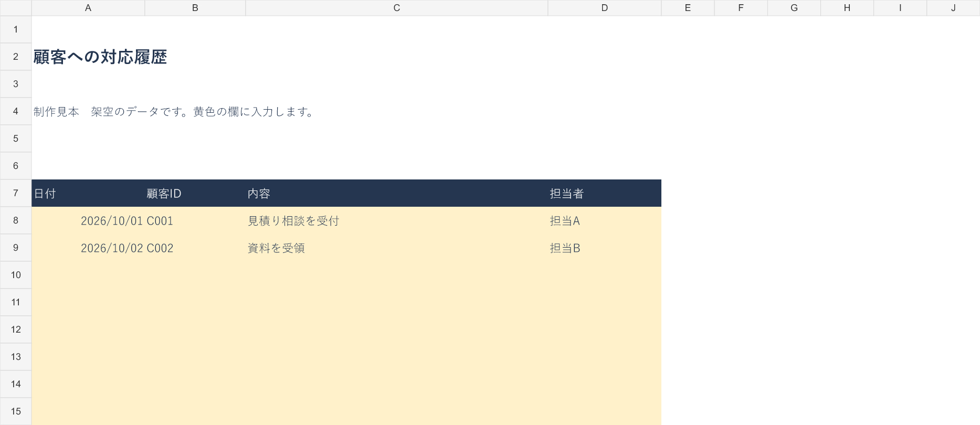Select row 13 header
This screenshot has width=980, height=425.
coord(16,357)
